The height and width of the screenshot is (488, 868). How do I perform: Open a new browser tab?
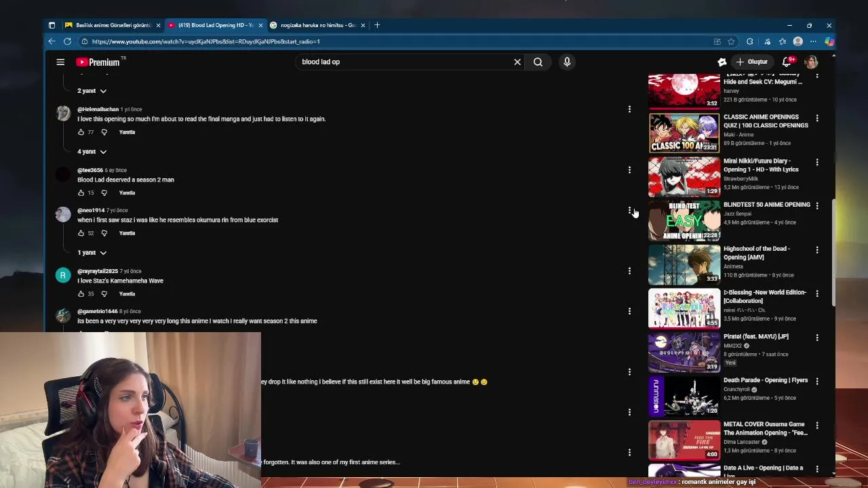click(378, 25)
